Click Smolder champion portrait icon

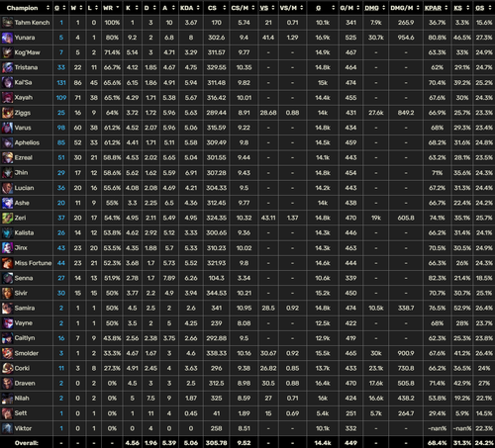pos(7,353)
